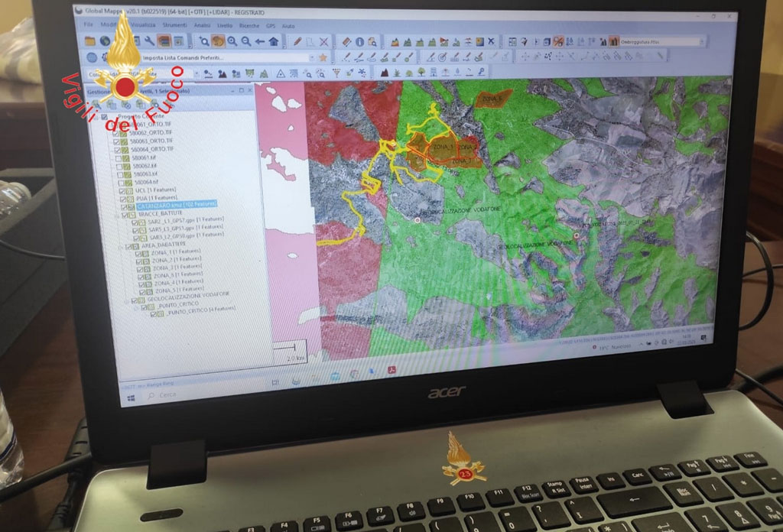Select the CATANZARO.kmz layer row
Viewport: 783px width, 532px height.
click(x=177, y=205)
